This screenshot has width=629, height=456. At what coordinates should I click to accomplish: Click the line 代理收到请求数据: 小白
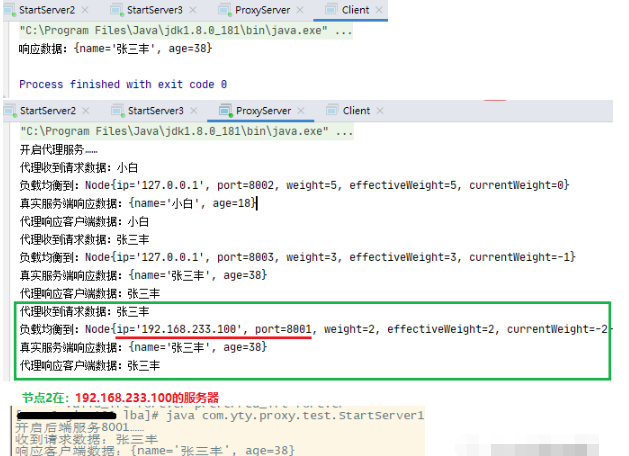pos(79,168)
